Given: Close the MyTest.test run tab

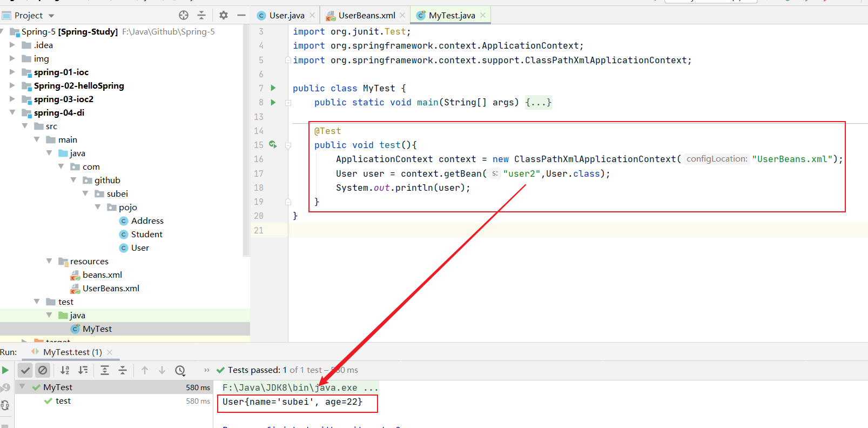Looking at the screenshot, I should (x=110, y=352).
